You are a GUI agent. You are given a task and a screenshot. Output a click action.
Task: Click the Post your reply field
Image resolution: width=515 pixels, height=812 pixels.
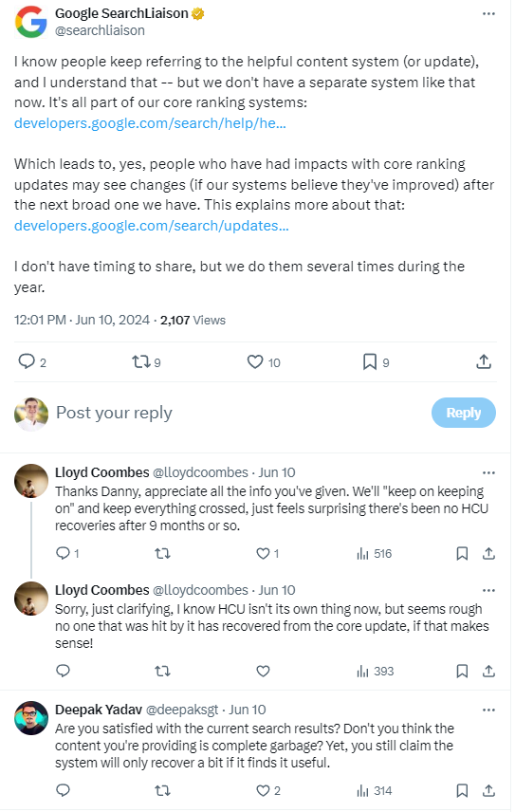coord(238,413)
